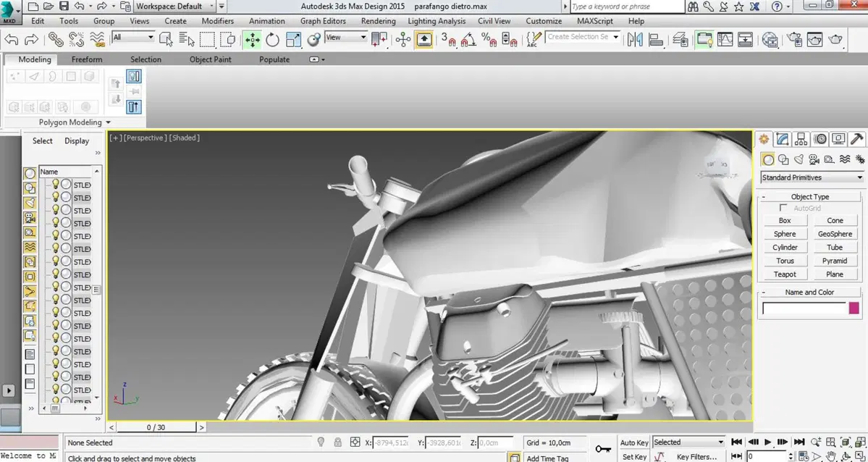This screenshot has height=462, width=868.
Task: Toggle the Percent Snap button
Action: tap(489, 39)
